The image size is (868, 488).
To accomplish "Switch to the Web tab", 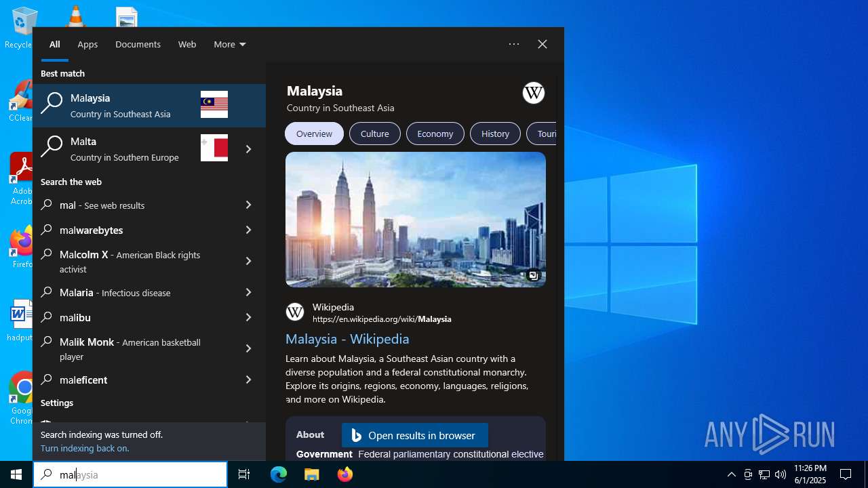I will (187, 44).
